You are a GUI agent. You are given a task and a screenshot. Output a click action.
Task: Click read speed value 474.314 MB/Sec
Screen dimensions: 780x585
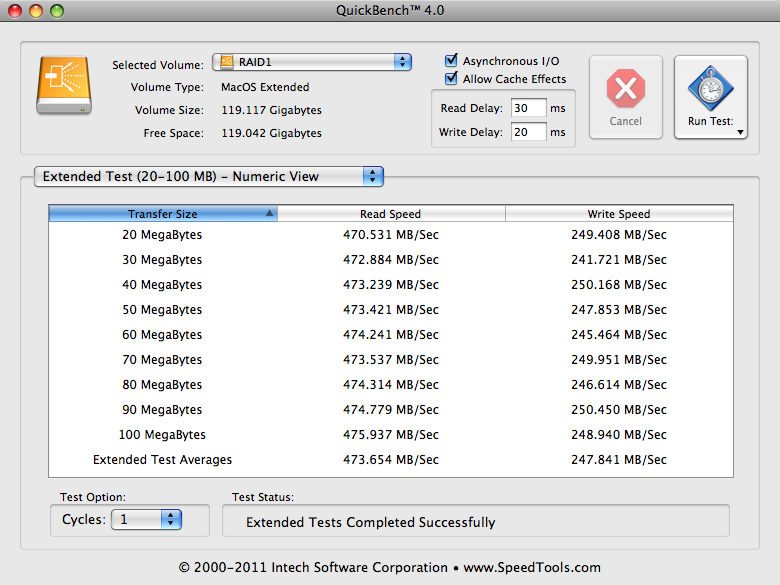pos(391,385)
